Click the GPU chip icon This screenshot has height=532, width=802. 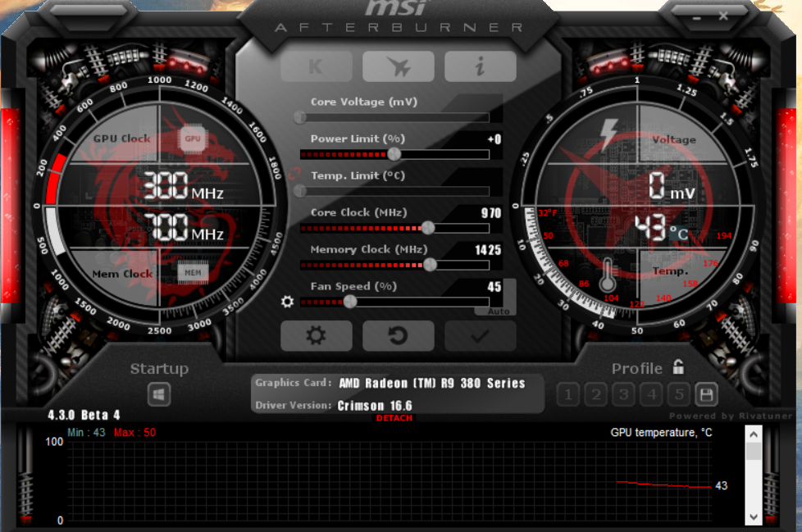(193, 139)
